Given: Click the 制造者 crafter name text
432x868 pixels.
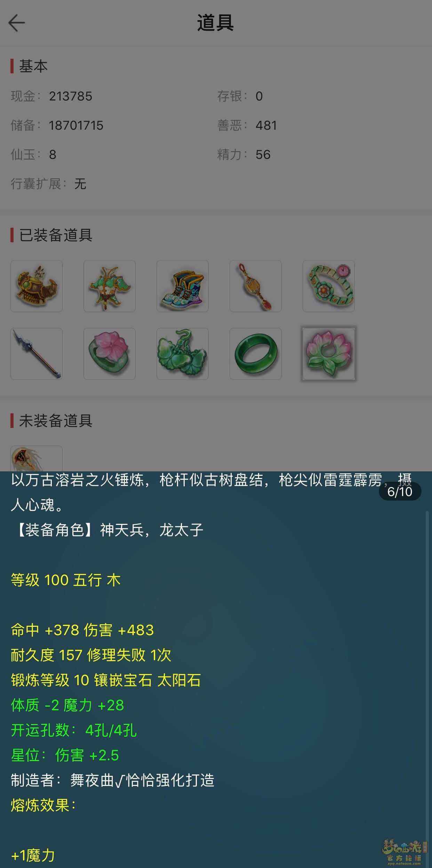Looking at the screenshot, I should 142,781.
